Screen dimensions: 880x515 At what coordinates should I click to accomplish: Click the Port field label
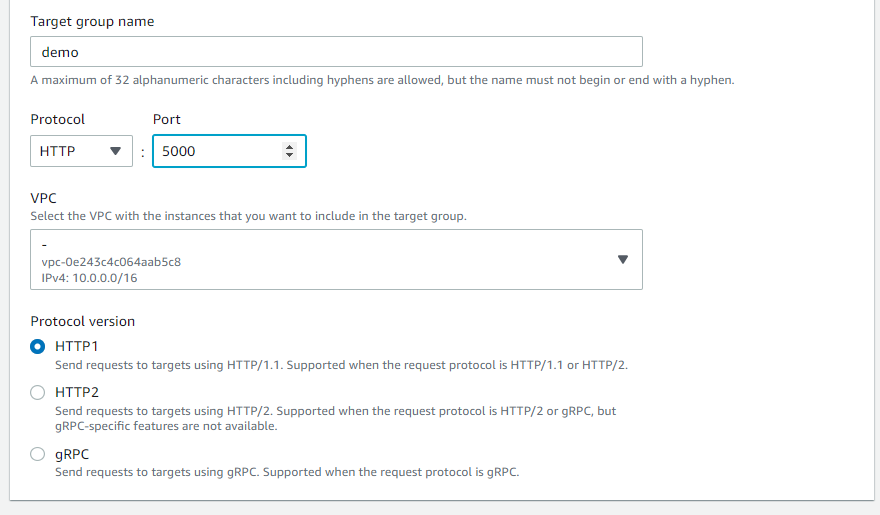167,119
